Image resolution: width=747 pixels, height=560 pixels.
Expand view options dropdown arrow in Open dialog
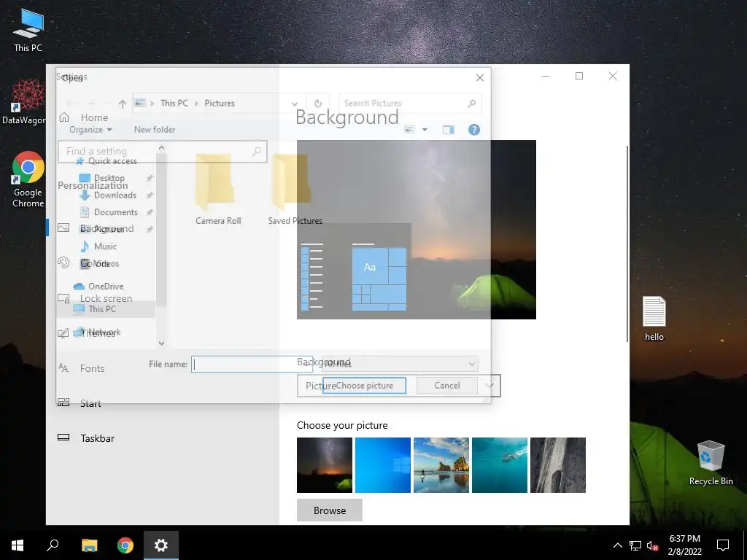pyautogui.click(x=425, y=130)
